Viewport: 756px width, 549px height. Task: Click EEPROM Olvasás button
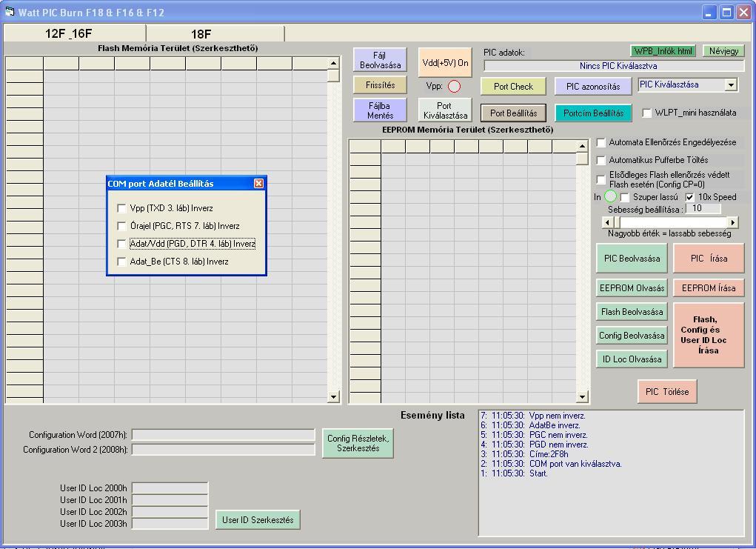click(632, 288)
